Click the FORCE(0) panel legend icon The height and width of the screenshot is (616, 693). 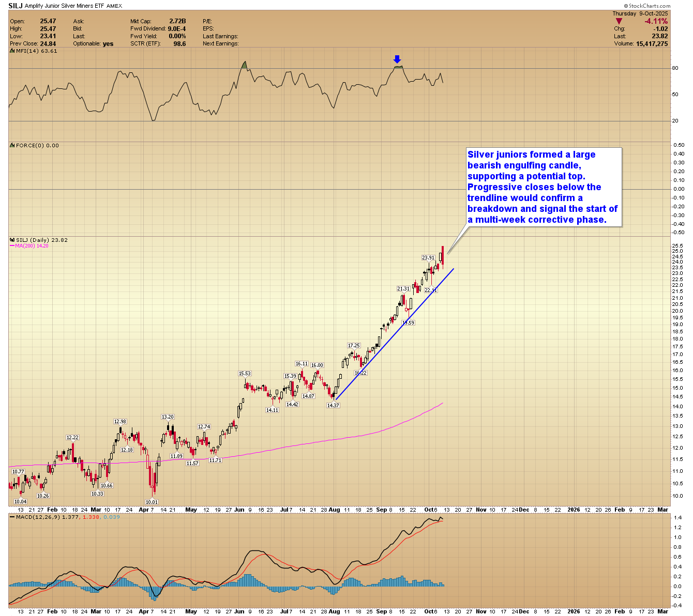[x=13, y=145]
